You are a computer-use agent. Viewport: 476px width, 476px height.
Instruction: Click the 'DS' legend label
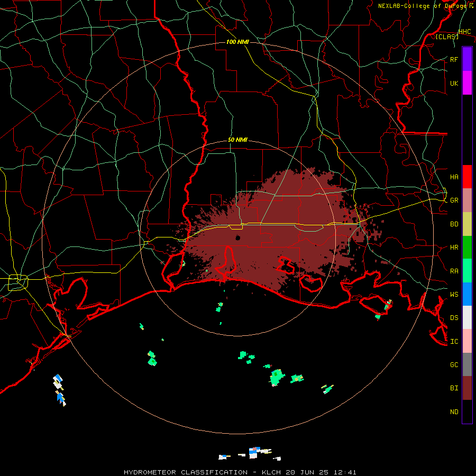point(454,318)
